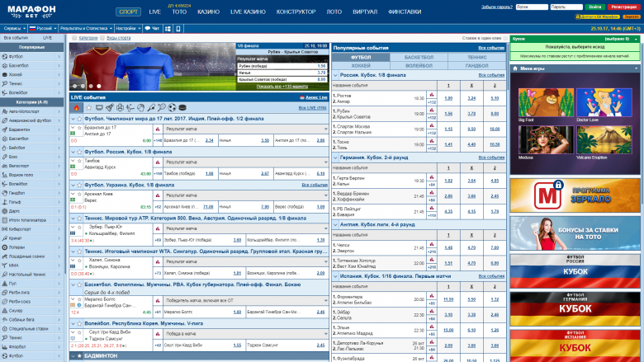Open statistics icon for Ростов - Амкар

432,95
